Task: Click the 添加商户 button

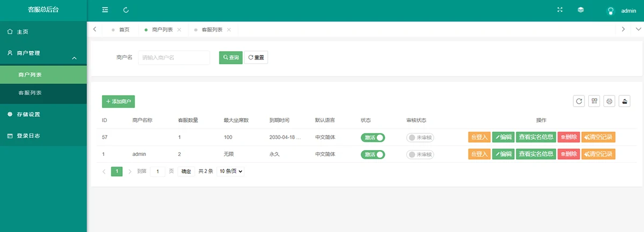Action: (x=118, y=101)
